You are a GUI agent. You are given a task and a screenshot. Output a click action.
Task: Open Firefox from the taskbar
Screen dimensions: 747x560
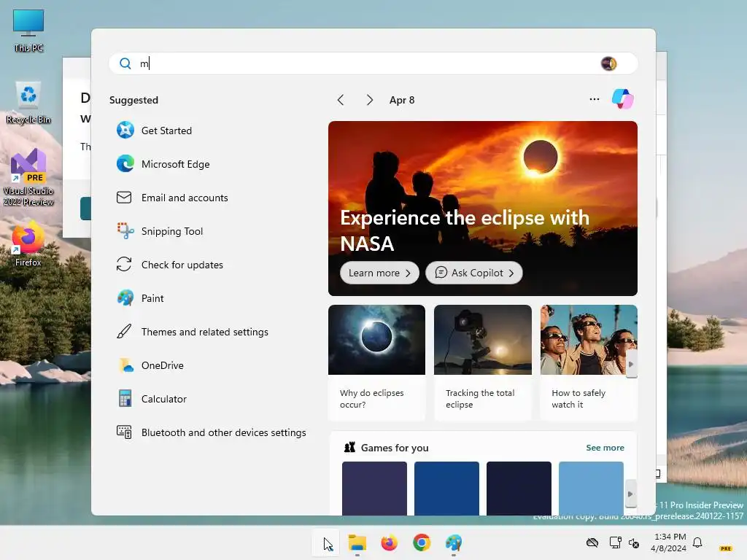pos(390,542)
